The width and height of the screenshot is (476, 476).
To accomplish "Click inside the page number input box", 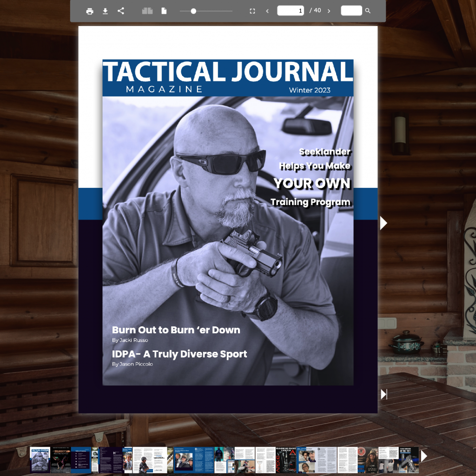I will pyautogui.click(x=290, y=11).
